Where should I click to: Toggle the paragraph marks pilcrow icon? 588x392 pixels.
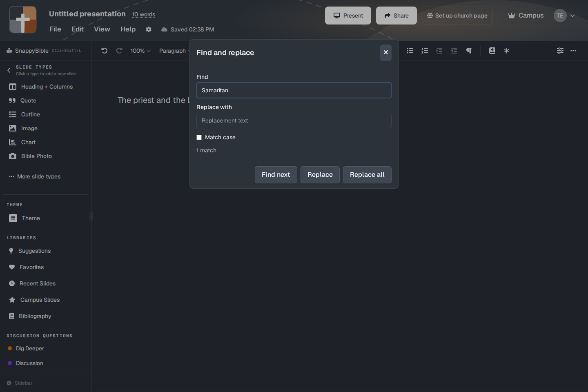point(469,51)
